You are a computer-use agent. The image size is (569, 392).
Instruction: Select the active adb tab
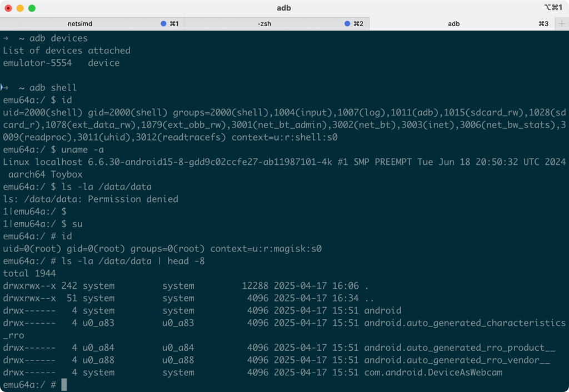[x=453, y=24]
